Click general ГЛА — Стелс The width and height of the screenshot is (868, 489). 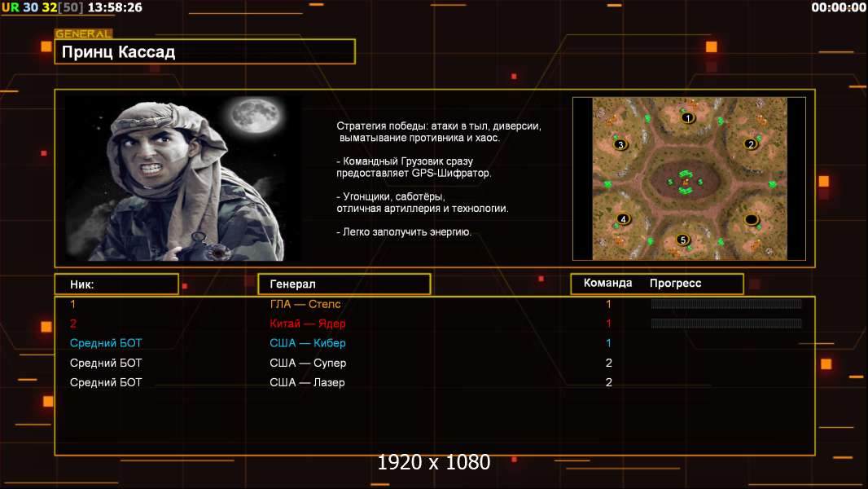tap(305, 304)
